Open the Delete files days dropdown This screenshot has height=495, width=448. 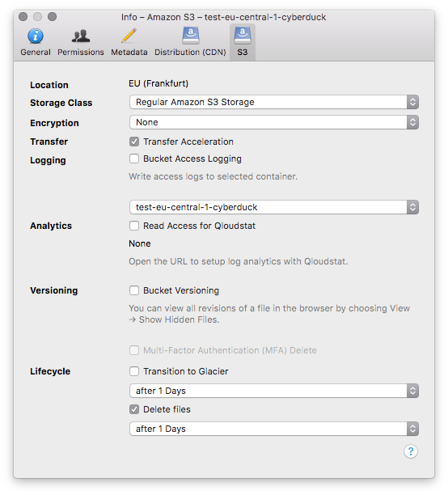tap(274, 429)
